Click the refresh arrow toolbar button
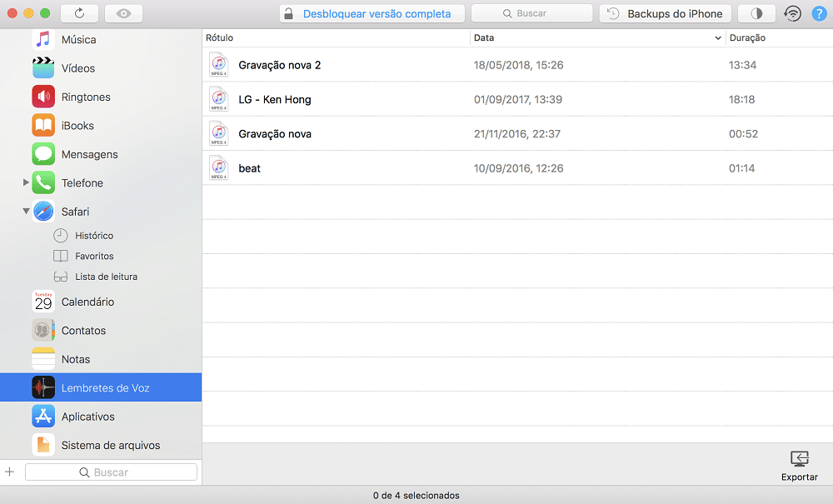Screen dimensions: 833x504 (x=80, y=13)
